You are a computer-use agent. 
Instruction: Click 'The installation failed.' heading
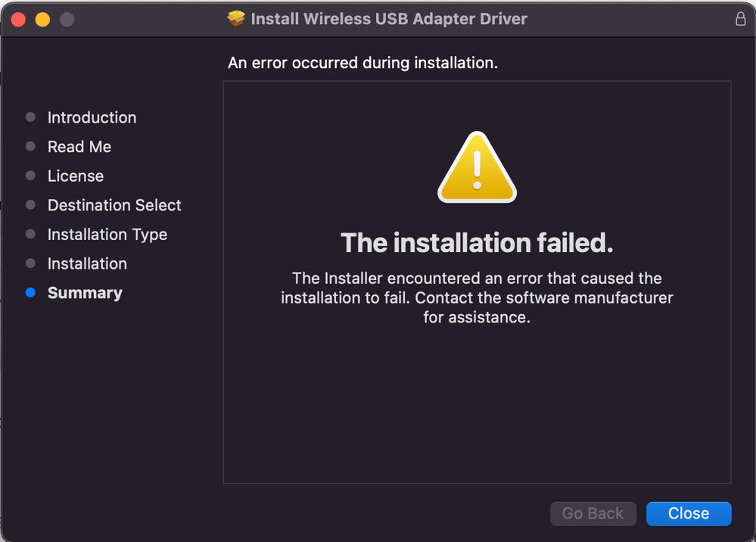477,243
